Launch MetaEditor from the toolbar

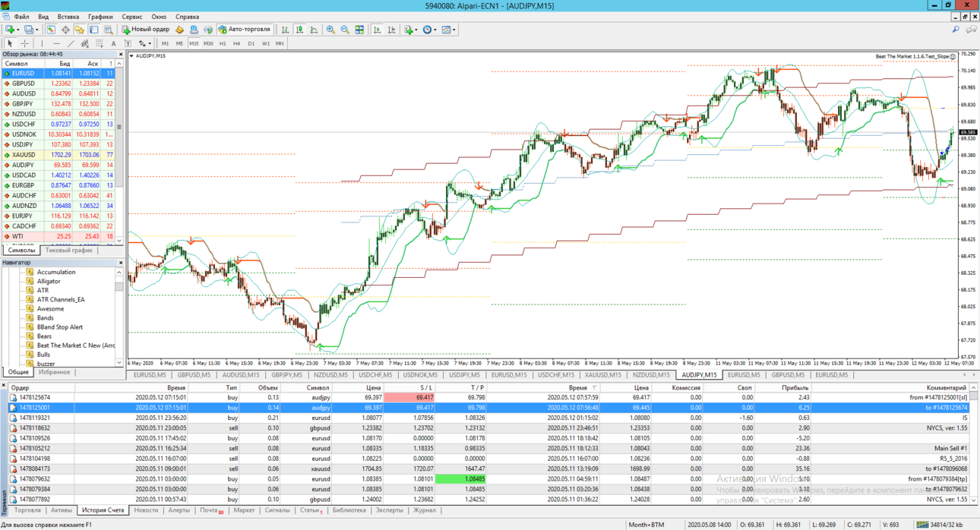(179, 30)
